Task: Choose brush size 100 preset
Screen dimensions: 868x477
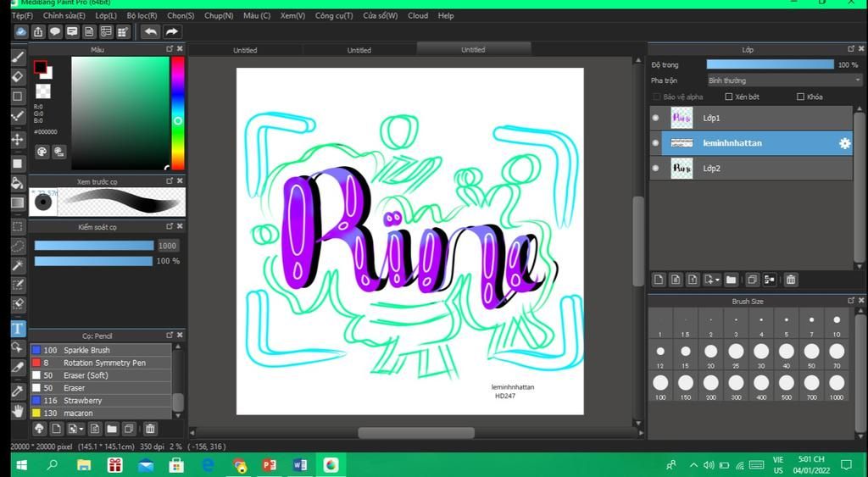Action: (660, 385)
